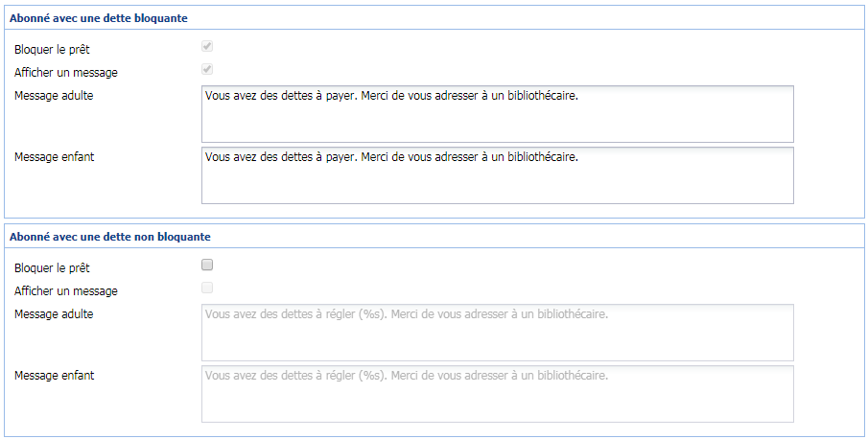Image resolution: width=868 pixels, height=439 pixels.
Task: Click 'Message enfant' label in dette non bloquante section
Action: [x=54, y=375]
